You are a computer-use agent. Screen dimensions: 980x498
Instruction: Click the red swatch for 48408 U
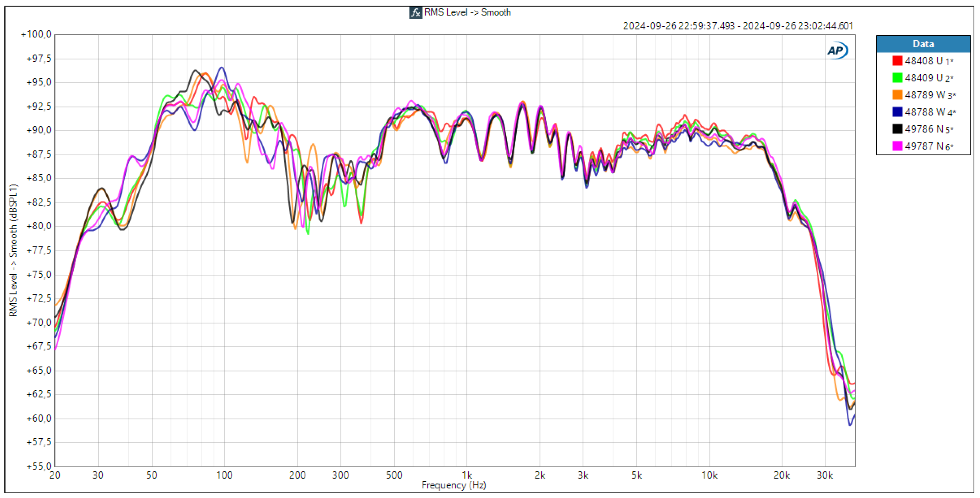coord(897,61)
